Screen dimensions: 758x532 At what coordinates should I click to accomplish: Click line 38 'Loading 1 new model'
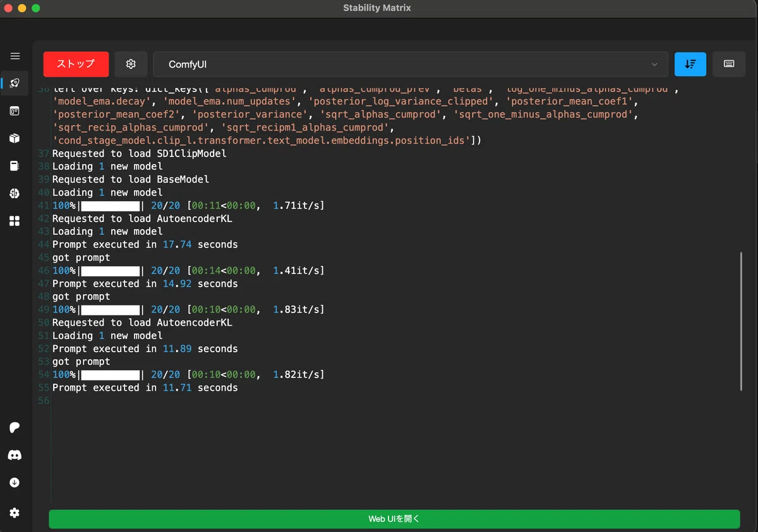point(107,166)
